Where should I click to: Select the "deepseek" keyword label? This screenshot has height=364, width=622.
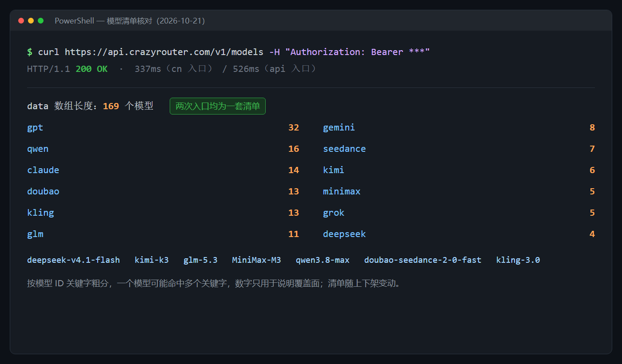click(344, 234)
